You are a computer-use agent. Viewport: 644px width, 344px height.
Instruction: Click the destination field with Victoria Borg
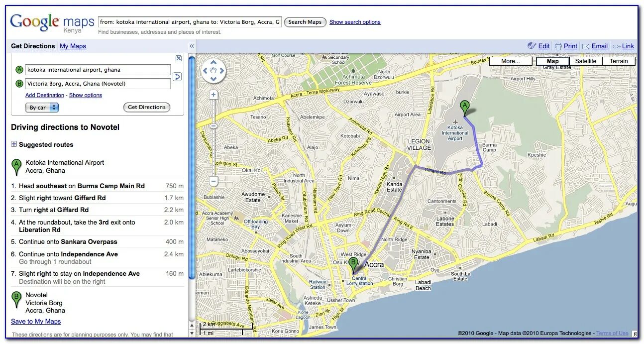(x=98, y=84)
